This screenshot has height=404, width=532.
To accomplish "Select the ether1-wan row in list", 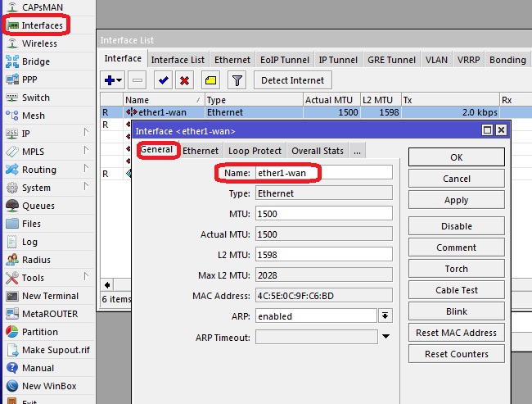I will point(316,112).
